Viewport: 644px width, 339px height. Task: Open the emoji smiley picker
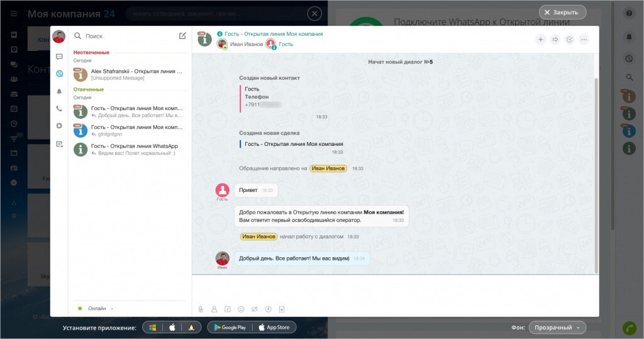pos(241,309)
